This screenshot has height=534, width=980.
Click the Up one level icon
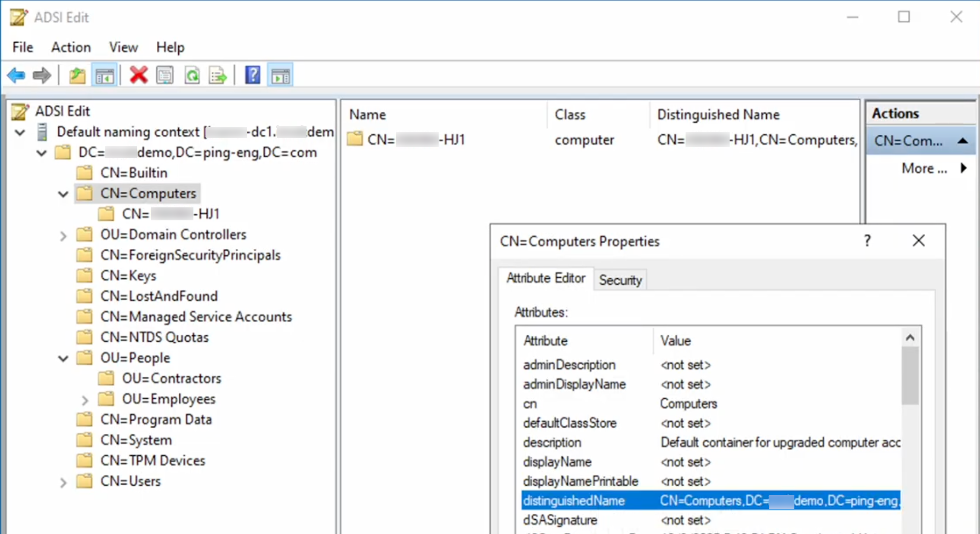click(x=77, y=75)
